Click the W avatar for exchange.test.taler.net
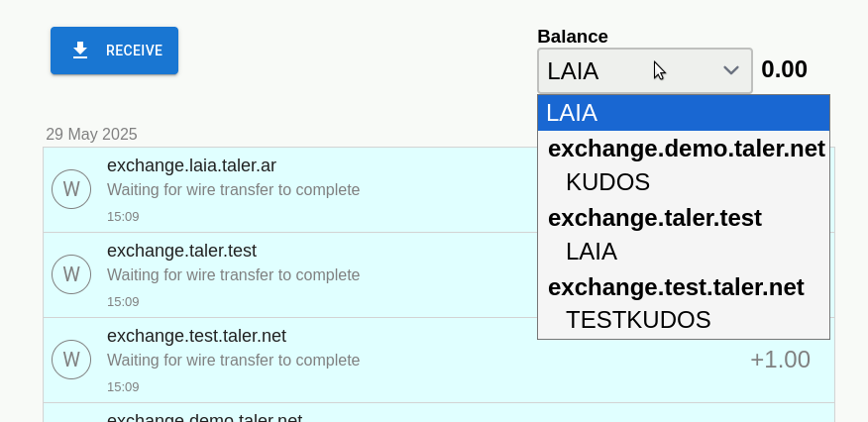The image size is (868, 422). click(71, 360)
